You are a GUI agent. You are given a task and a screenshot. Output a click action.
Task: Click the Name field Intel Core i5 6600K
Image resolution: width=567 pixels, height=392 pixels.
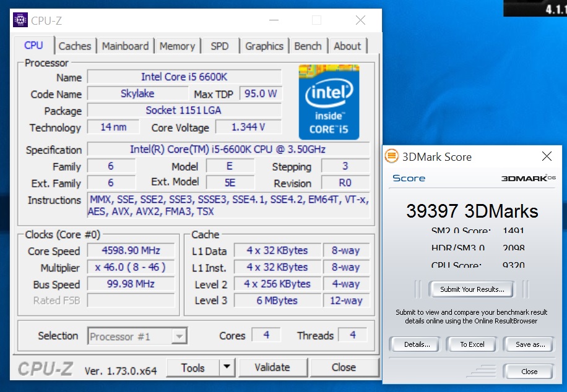click(x=184, y=77)
